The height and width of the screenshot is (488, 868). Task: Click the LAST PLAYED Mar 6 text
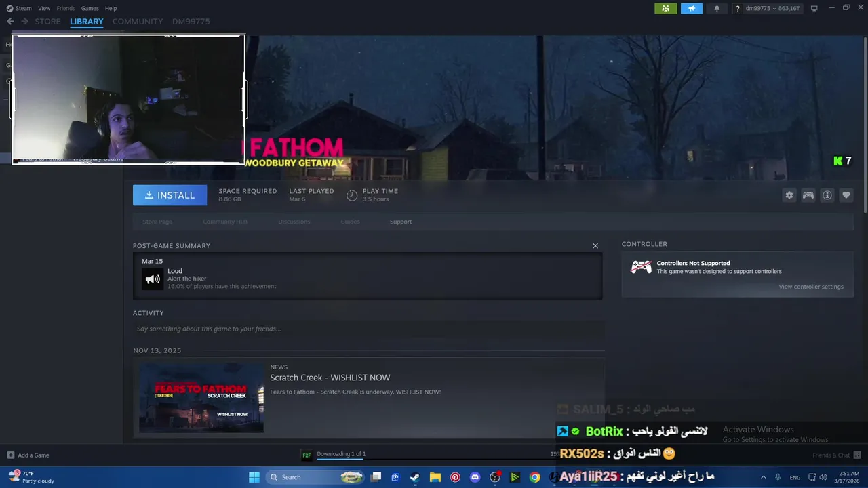311,195
